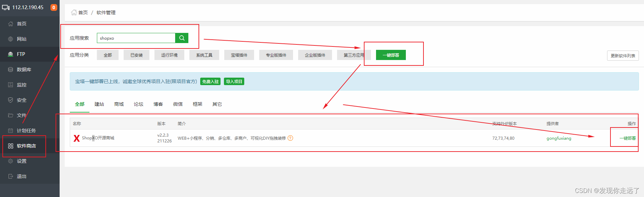Click the house icon beside 首页 in sidebar
Screen dimensions: 644x197
click(11, 24)
